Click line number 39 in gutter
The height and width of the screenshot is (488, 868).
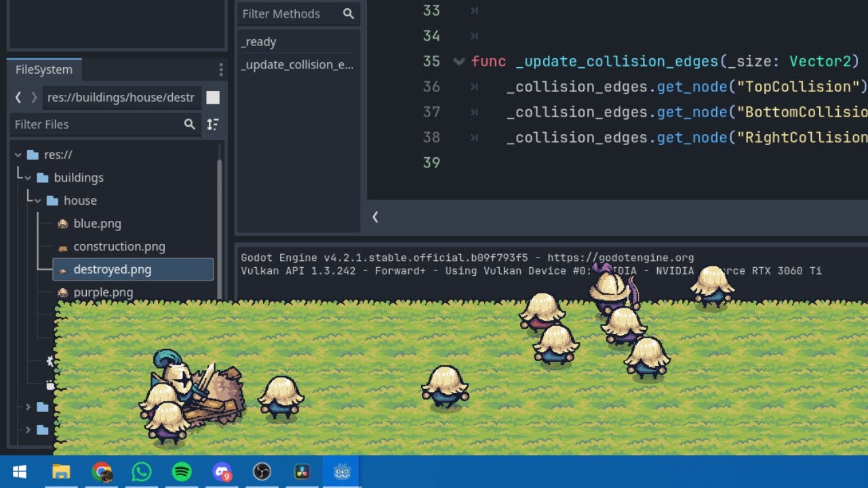pyautogui.click(x=431, y=163)
